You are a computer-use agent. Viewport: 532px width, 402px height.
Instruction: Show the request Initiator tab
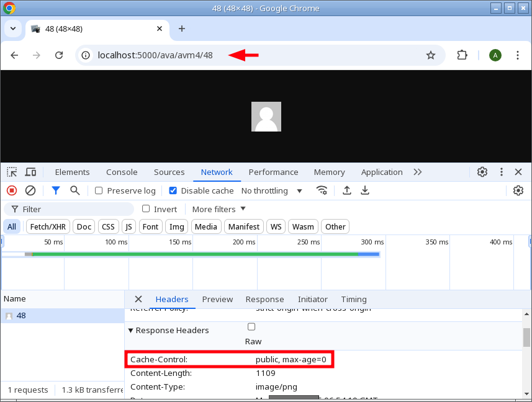click(x=312, y=299)
